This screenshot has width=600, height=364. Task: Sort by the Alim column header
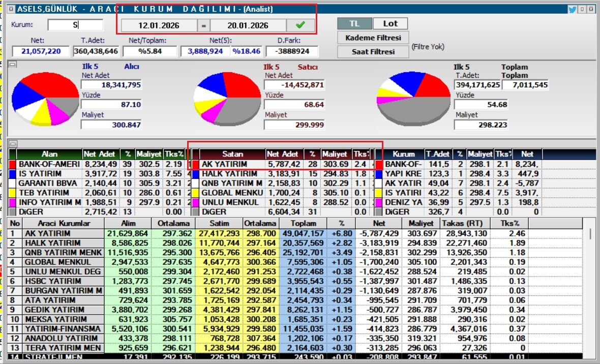129,223
